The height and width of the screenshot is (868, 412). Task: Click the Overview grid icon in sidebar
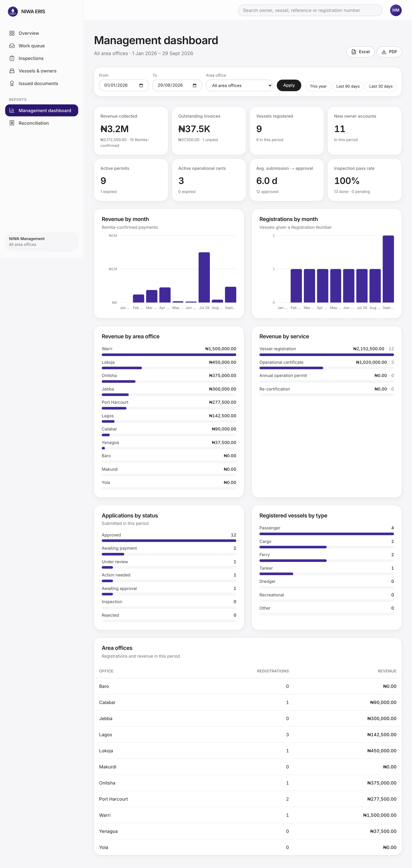12,33
